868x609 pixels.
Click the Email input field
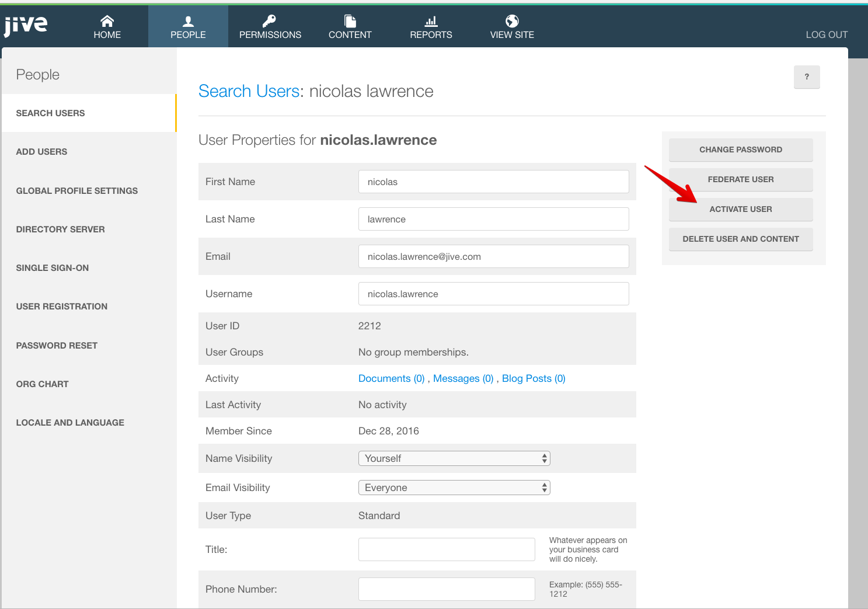click(x=493, y=256)
